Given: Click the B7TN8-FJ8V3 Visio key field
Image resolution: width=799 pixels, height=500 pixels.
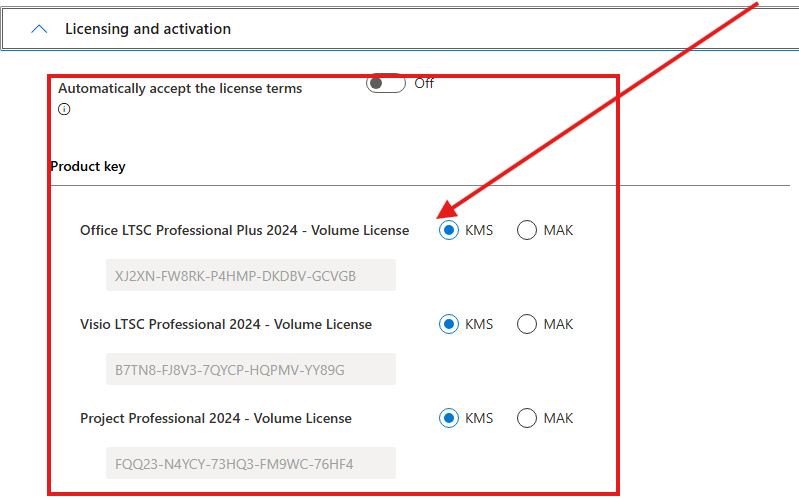Looking at the screenshot, I should pyautogui.click(x=251, y=369).
